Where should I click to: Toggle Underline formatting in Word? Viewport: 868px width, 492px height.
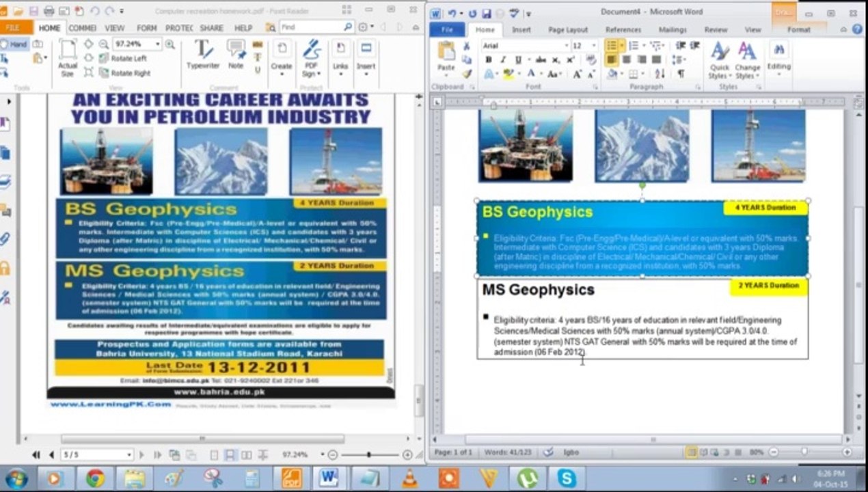(x=518, y=60)
